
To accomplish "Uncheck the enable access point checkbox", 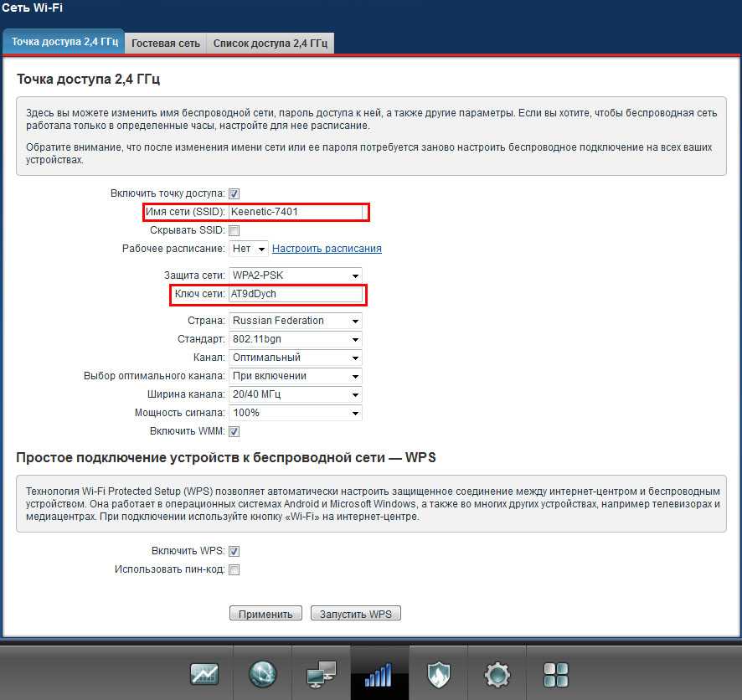I will click(234, 193).
